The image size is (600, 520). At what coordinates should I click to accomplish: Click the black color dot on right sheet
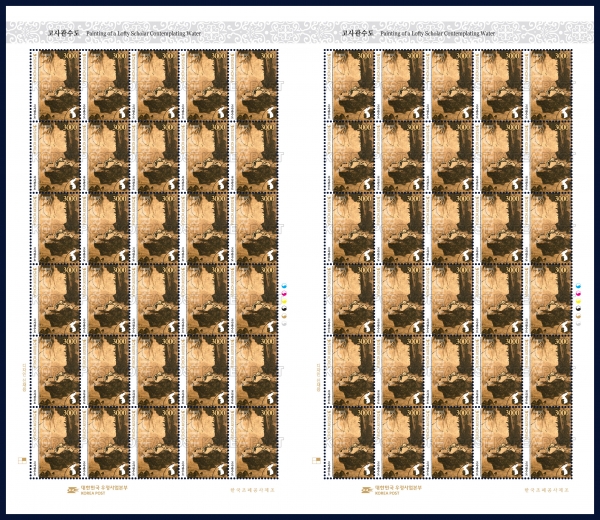[580, 309]
